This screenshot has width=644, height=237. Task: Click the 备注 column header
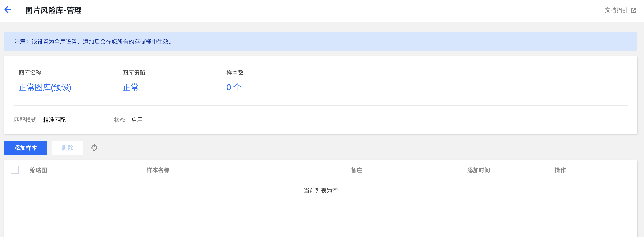tap(356, 170)
